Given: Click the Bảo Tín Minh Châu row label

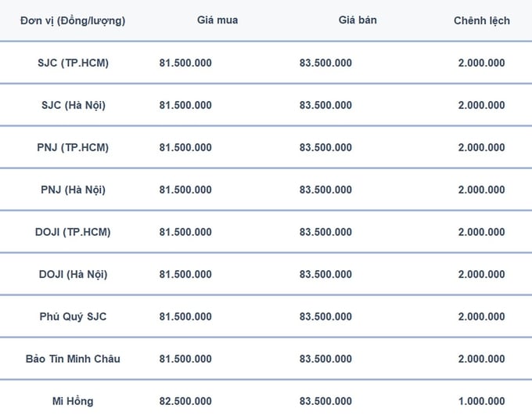Looking at the screenshot, I should (73, 359).
